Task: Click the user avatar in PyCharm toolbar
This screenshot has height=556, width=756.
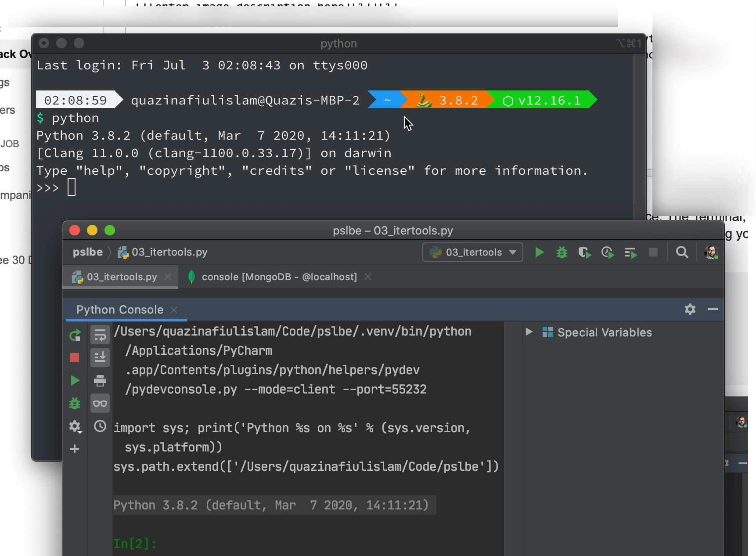Action: pos(711,252)
